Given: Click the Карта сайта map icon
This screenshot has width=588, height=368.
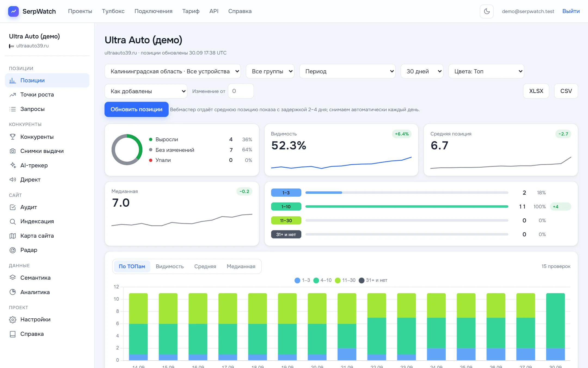Looking at the screenshot, I should (13, 236).
